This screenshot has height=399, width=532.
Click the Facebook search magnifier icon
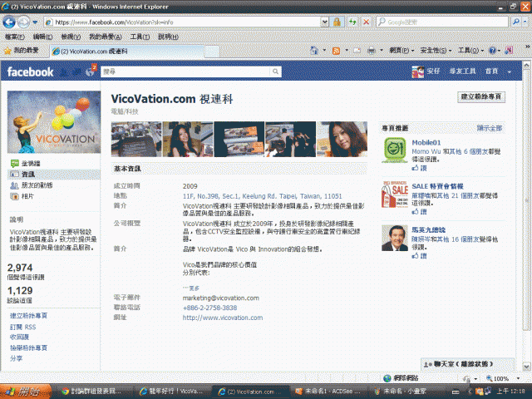275,71
